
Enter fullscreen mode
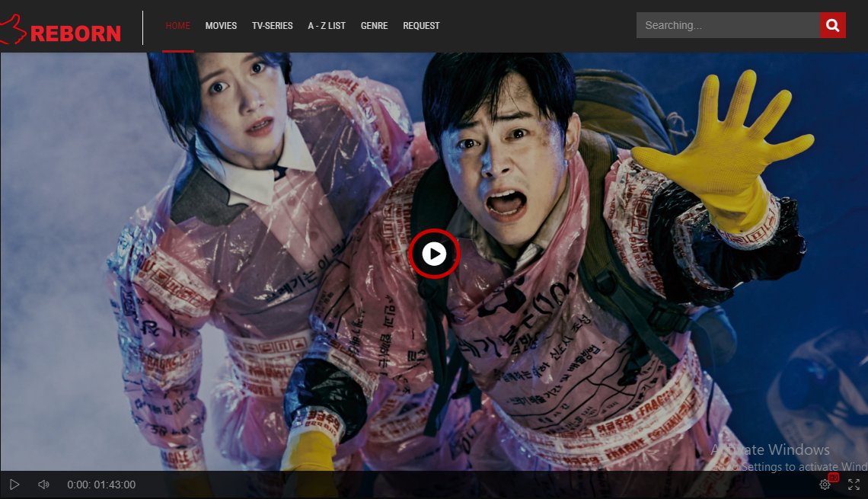[x=854, y=485]
